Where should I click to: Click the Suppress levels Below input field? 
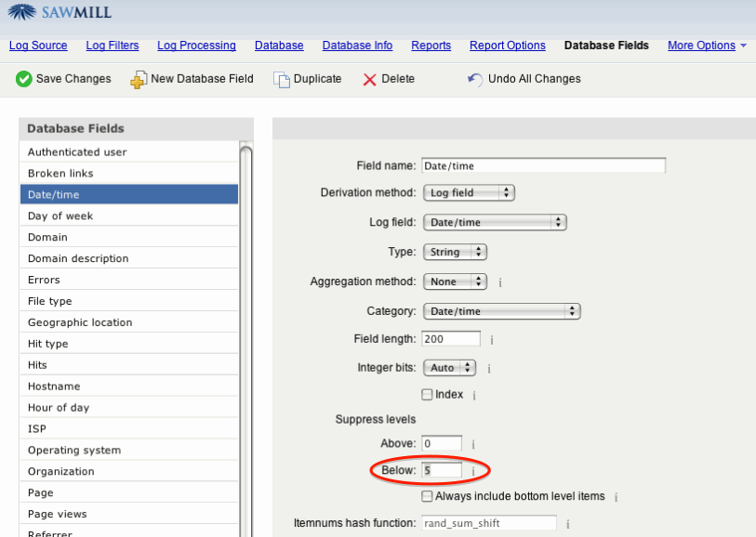442,471
